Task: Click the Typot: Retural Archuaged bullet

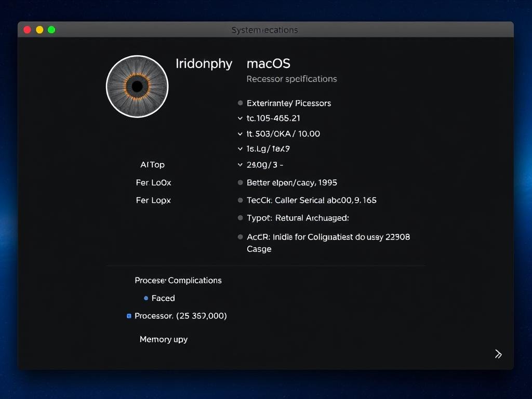Action: (x=240, y=218)
